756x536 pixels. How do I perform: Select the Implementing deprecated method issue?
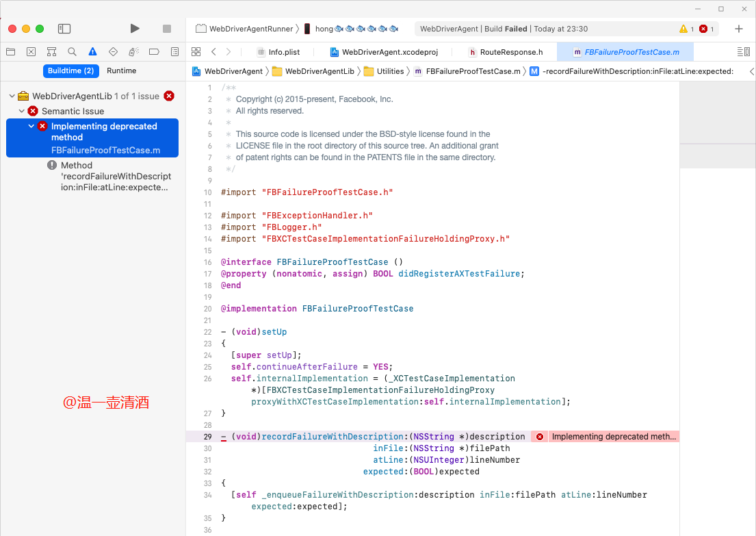[x=92, y=138]
